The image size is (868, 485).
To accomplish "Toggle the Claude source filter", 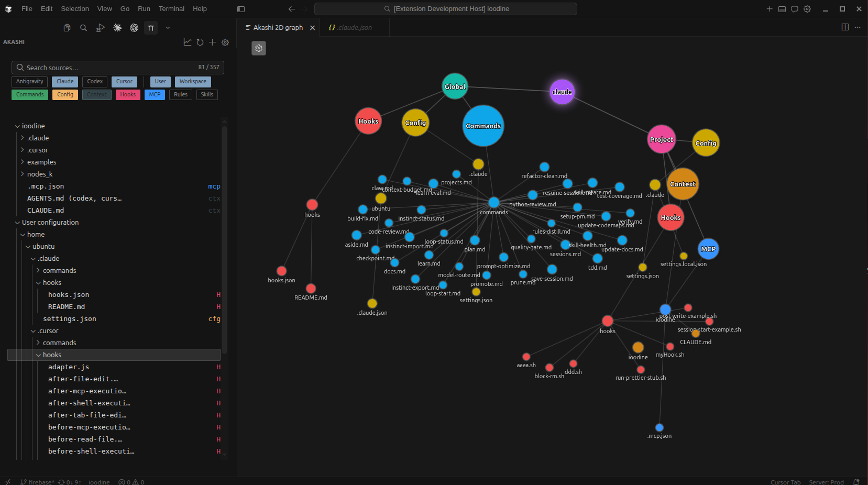I will pyautogui.click(x=64, y=81).
